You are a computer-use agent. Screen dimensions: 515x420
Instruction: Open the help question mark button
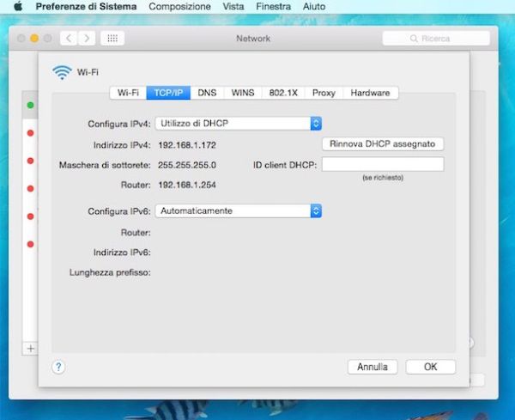click(x=58, y=367)
